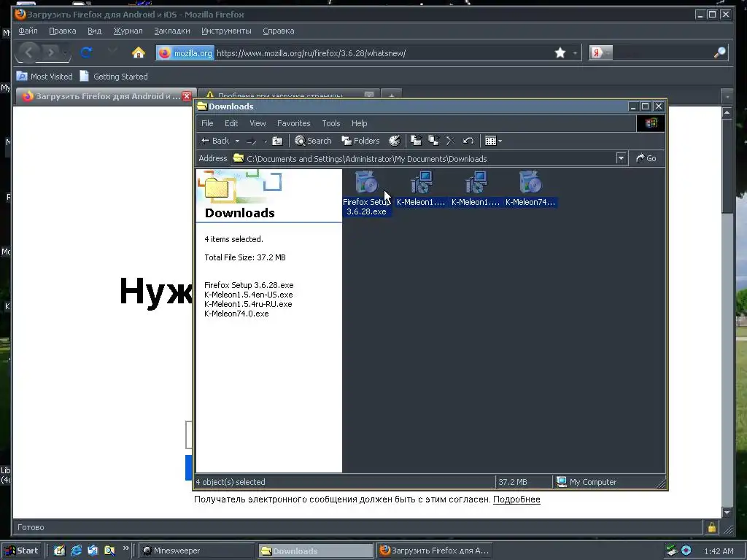
Task: Click the Home icon in Firefox
Action: tap(138, 52)
